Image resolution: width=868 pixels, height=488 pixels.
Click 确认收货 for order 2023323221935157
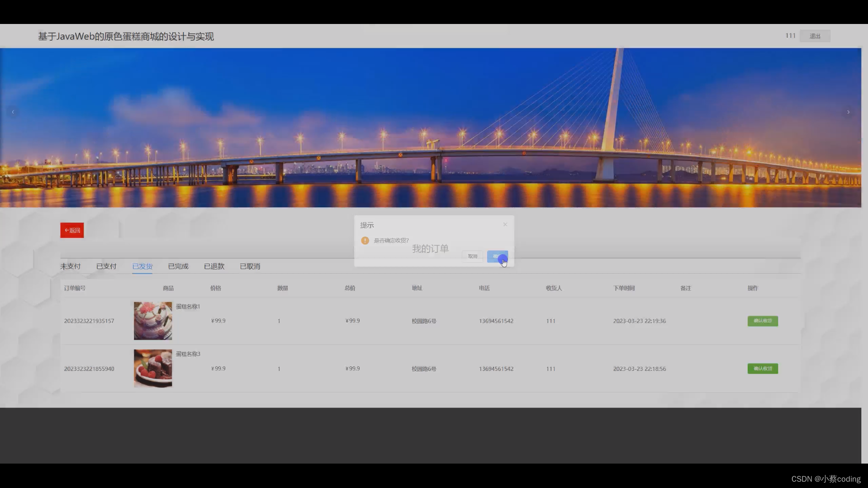tap(763, 321)
